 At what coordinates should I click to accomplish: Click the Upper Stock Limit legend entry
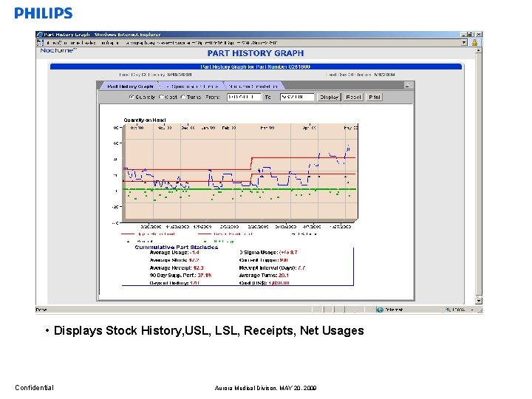click(x=149, y=234)
